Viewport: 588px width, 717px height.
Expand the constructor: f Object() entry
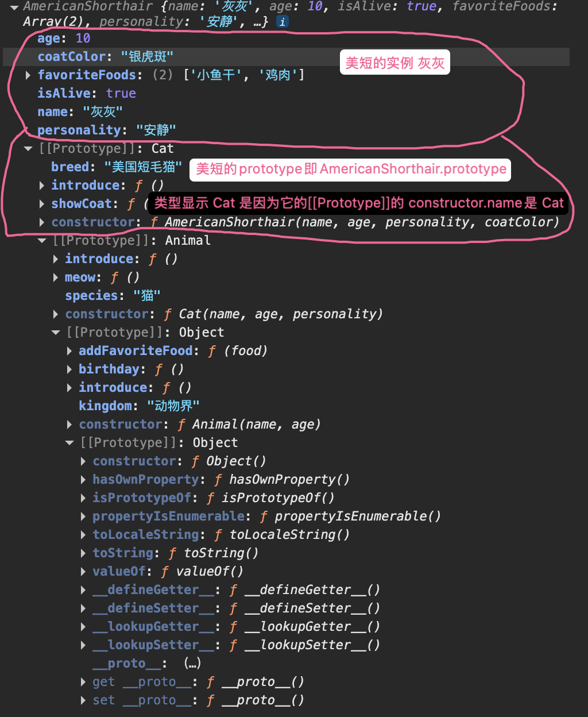pos(83,461)
